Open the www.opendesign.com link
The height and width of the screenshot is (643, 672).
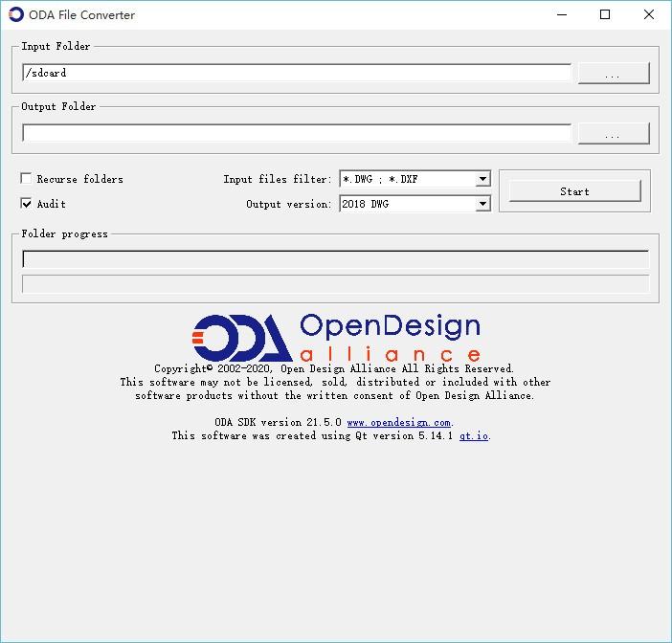[x=398, y=422]
